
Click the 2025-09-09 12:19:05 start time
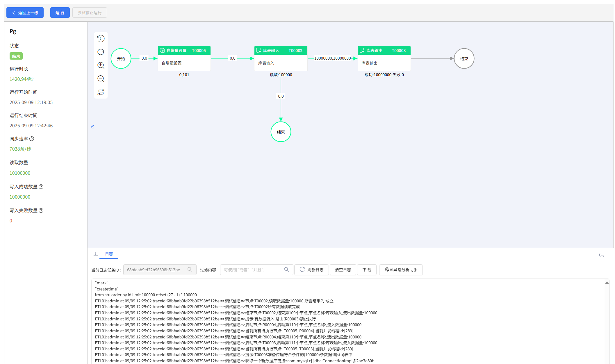[31, 102]
